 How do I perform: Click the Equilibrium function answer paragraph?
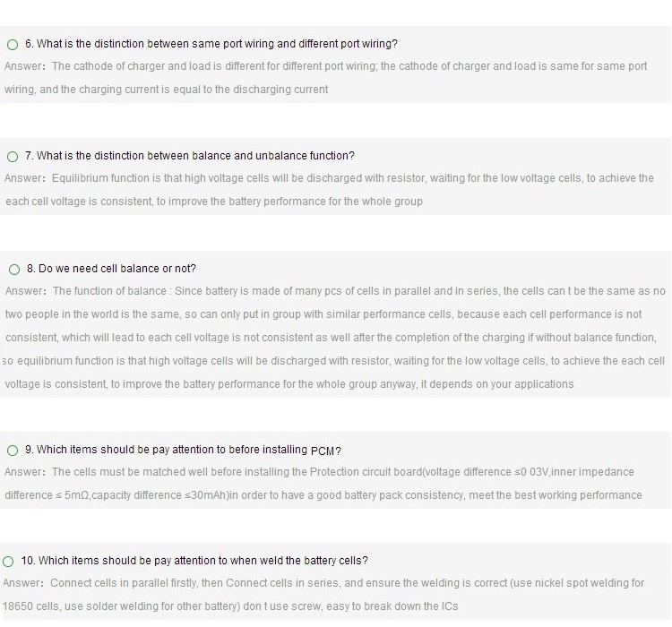coord(329,189)
